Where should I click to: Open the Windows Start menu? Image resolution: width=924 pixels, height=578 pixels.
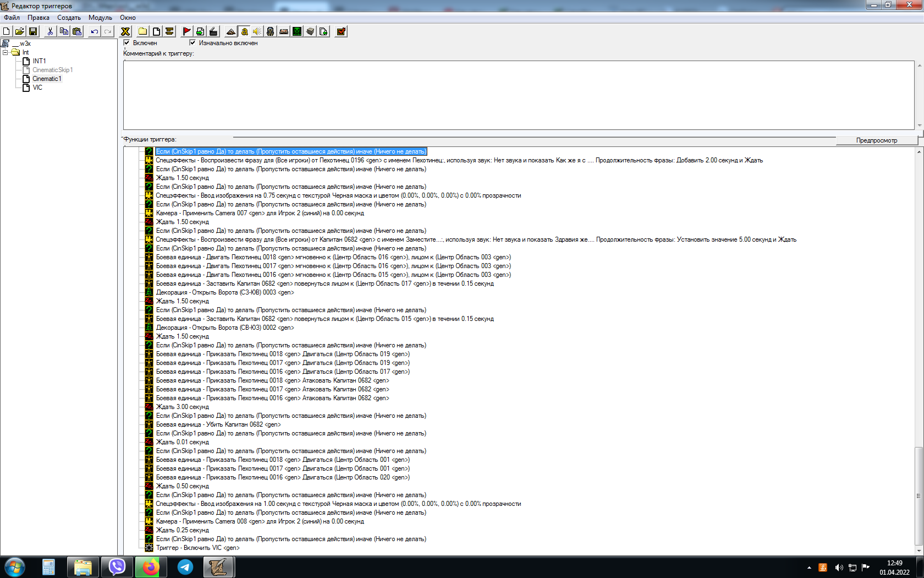15,567
